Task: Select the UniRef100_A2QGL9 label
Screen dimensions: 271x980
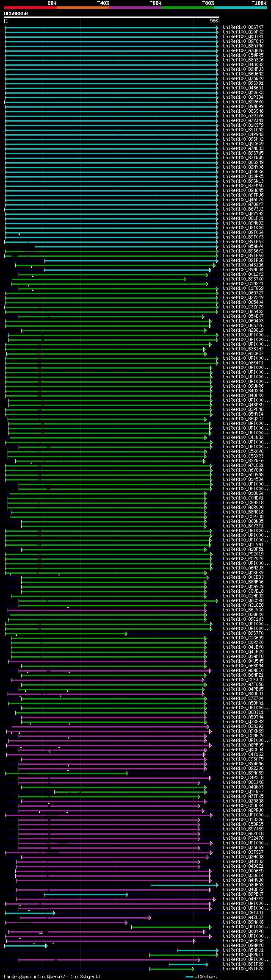Action: [243, 330]
